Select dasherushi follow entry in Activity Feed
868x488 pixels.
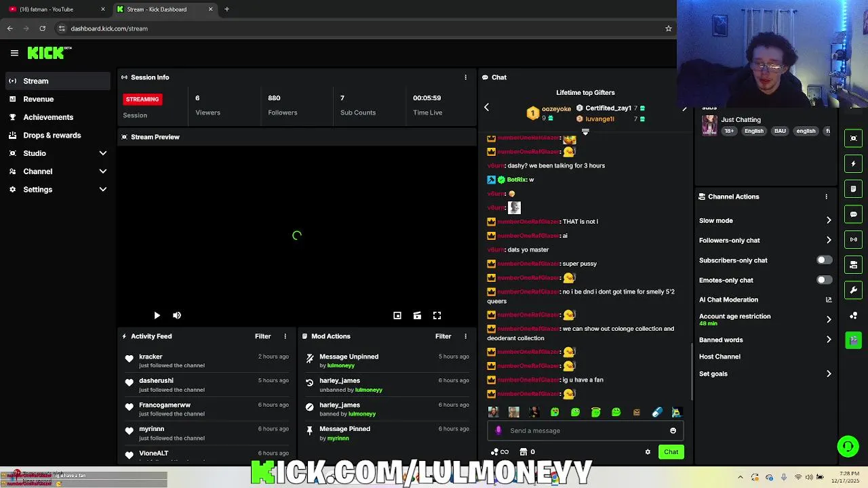[207, 385]
